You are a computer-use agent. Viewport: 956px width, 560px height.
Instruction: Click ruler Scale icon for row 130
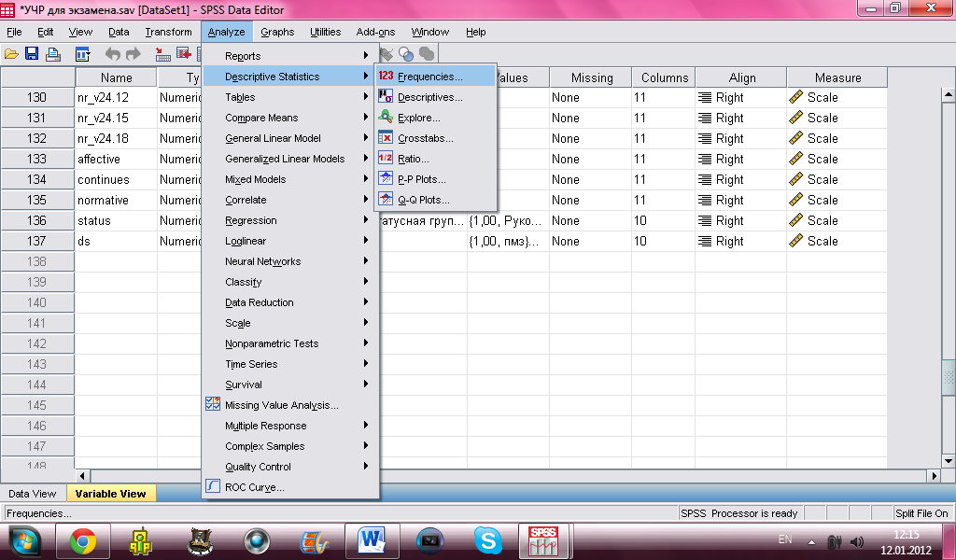click(795, 97)
